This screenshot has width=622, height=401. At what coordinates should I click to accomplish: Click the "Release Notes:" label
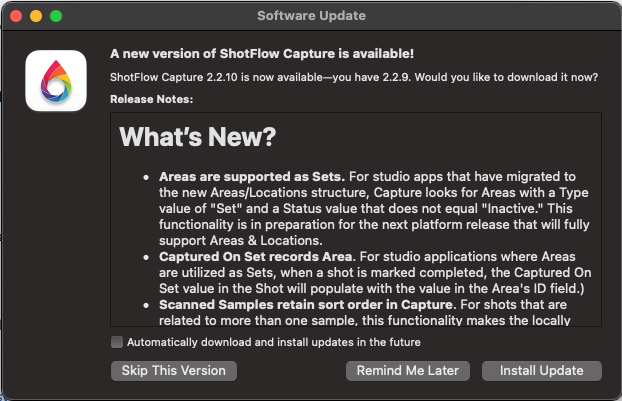point(152,99)
